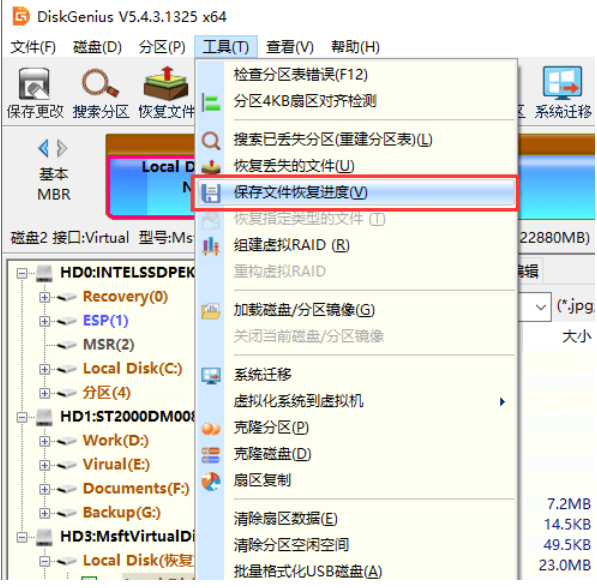Open the 虚拟化系统到虚拟机 submenu arrow
Viewport: 597px width, 588px height.
pos(503,402)
